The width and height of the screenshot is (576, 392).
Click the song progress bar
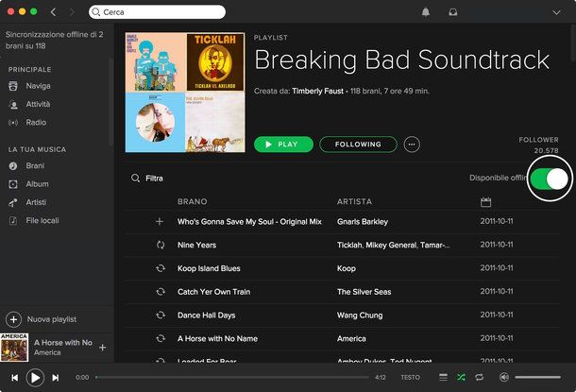tap(232, 377)
